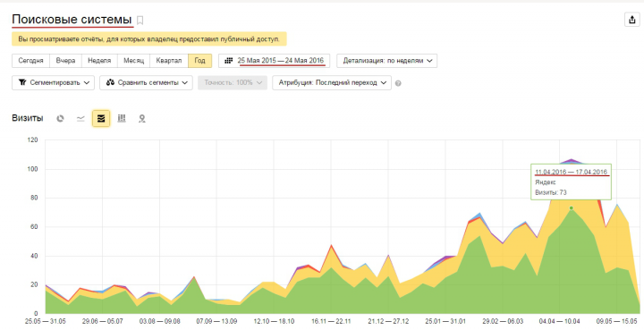Click the x-axis label 29.06 — 05.07
The height and width of the screenshot is (330, 644).
[102, 321]
